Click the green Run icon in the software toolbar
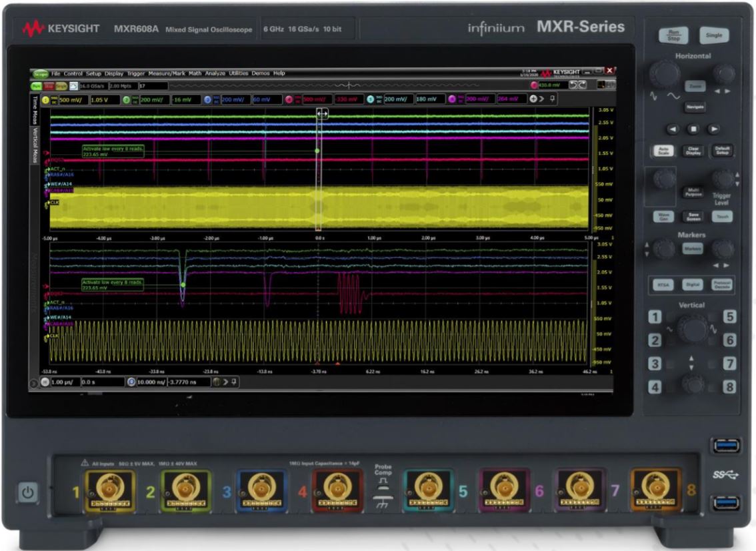 pos(39,85)
